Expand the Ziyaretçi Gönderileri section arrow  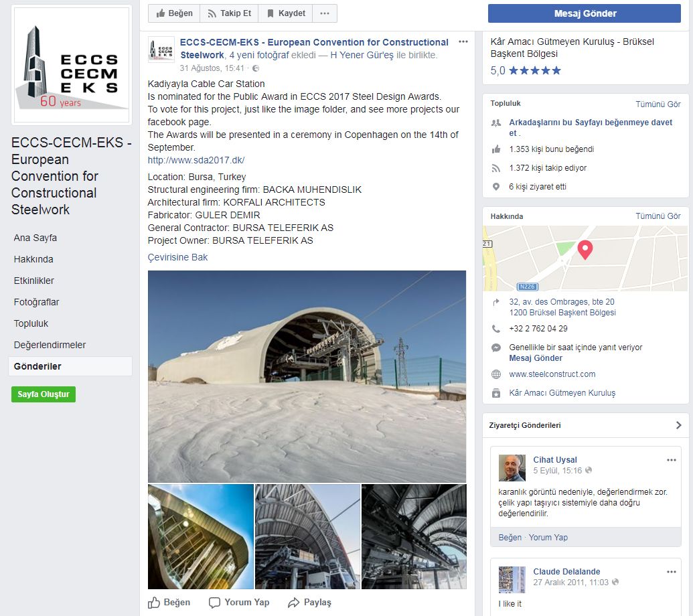click(x=678, y=425)
